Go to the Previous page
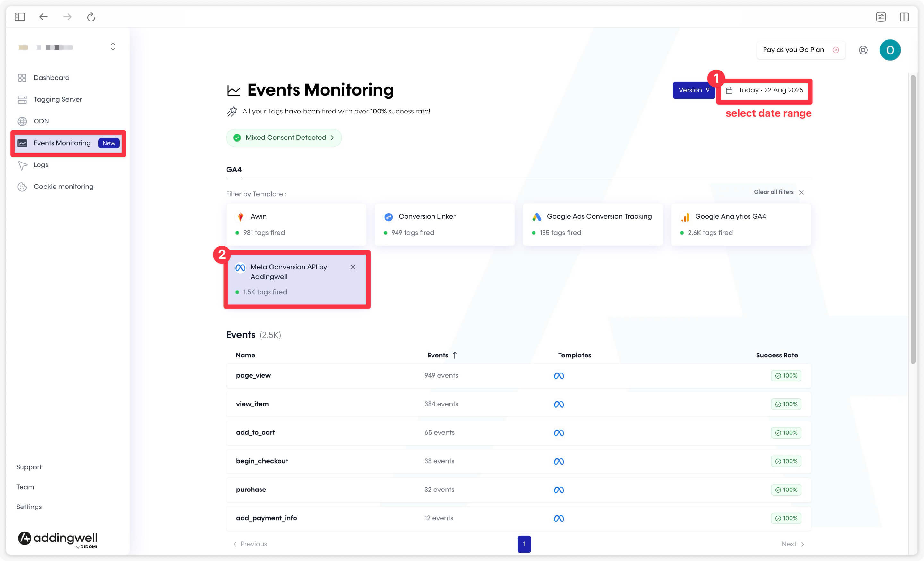The height and width of the screenshot is (561, 924). (x=250, y=544)
